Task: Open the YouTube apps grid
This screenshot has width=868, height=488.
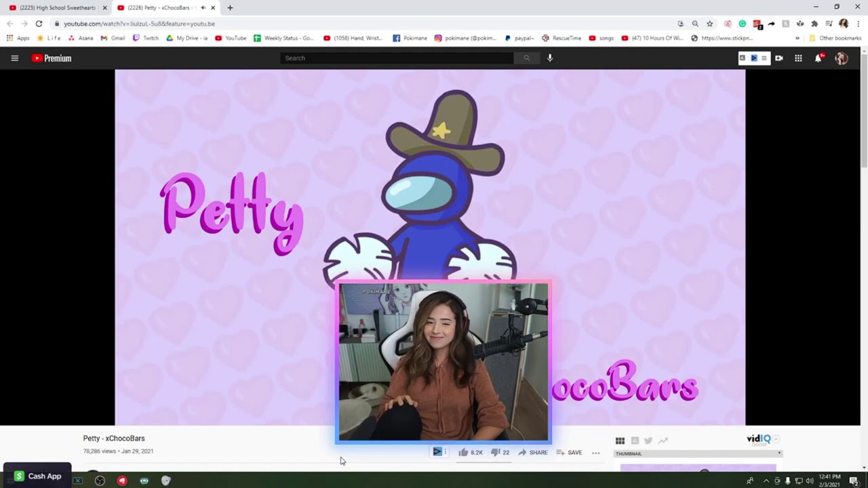Action: click(798, 58)
